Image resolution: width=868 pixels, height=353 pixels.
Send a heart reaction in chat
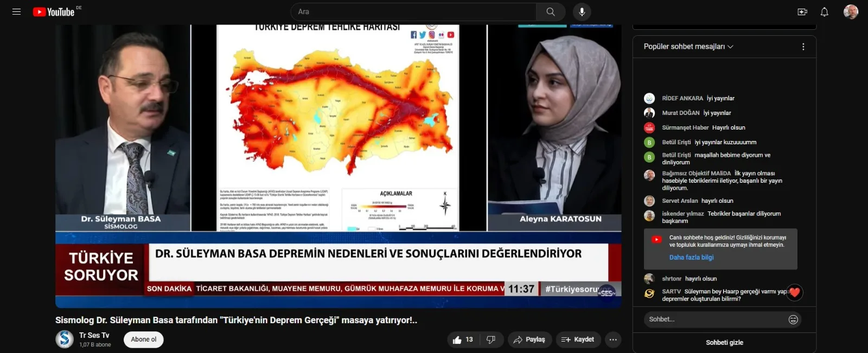[x=794, y=293]
